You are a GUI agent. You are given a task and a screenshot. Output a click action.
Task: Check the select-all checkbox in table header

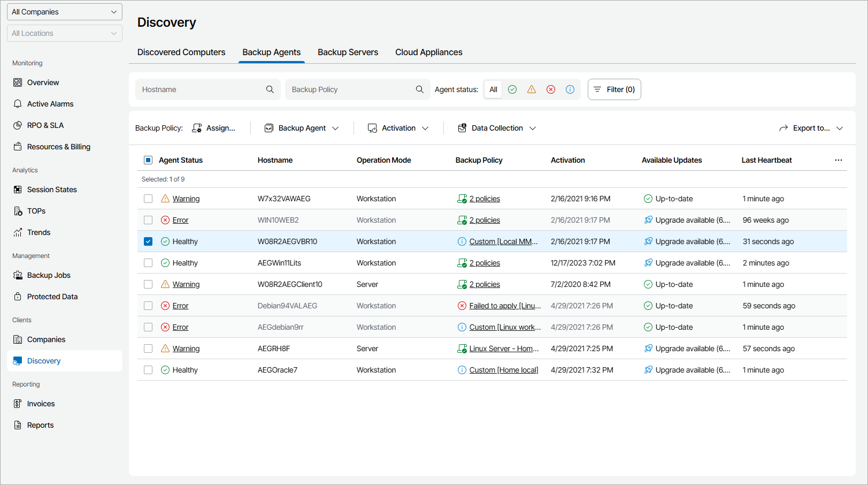(148, 160)
